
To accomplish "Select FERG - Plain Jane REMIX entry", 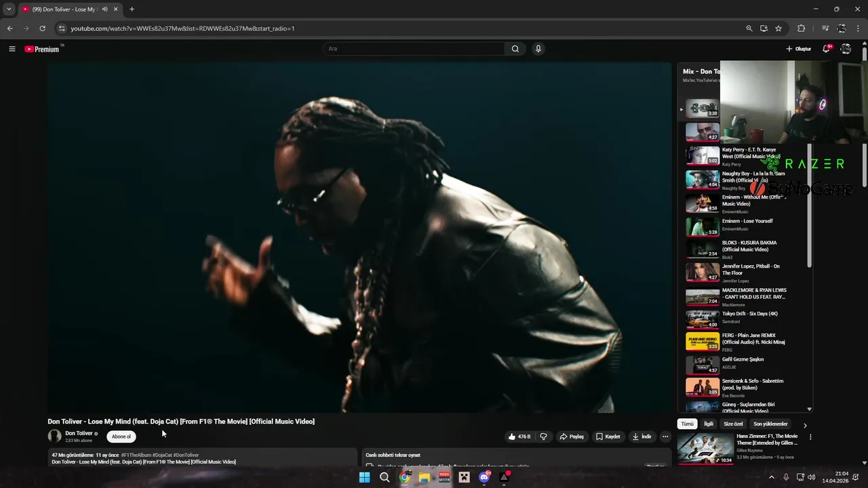I will click(744, 342).
